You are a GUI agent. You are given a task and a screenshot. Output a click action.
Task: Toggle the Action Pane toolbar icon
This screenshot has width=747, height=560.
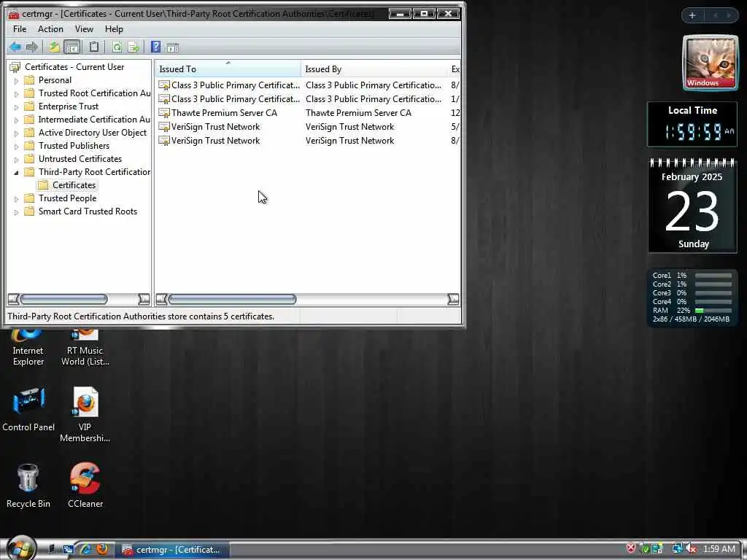172,47
